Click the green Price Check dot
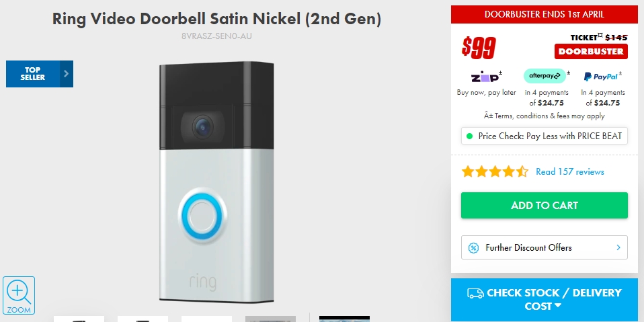This screenshot has height=322, width=644. (x=469, y=136)
